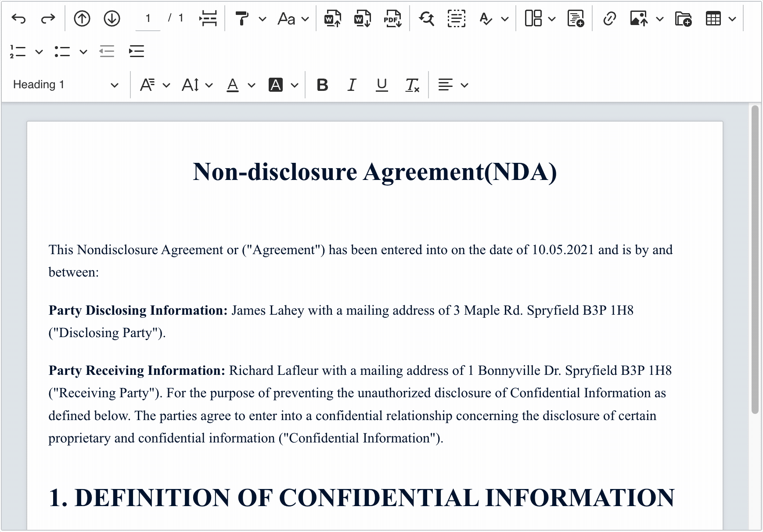Increase indent of the paragraph
Viewport: 763px width, 532px height.
click(137, 52)
